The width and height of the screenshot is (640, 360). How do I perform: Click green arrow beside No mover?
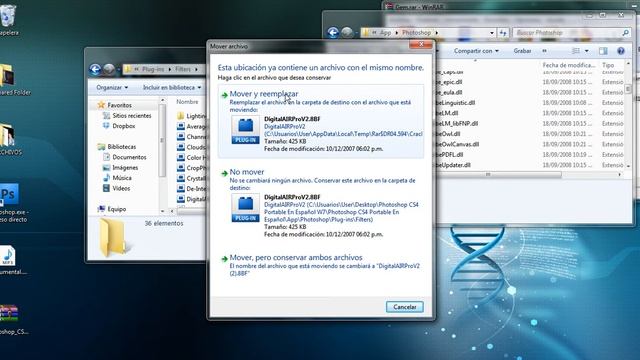pos(224,173)
